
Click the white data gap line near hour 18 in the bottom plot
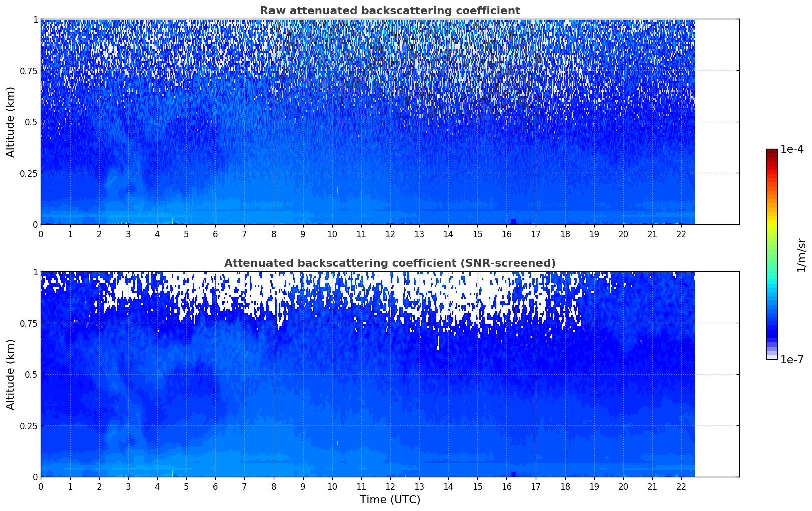[567, 374]
